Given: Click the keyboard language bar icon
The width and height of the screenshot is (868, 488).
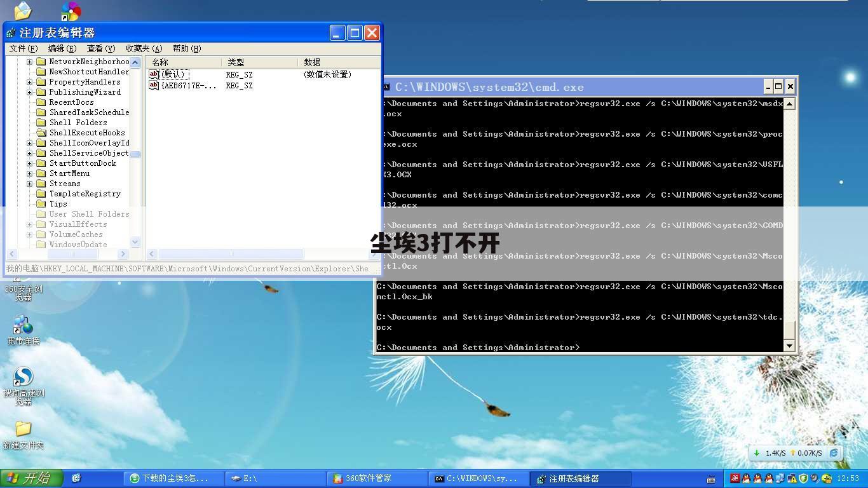Looking at the screenshot, I should coord(711,479).
